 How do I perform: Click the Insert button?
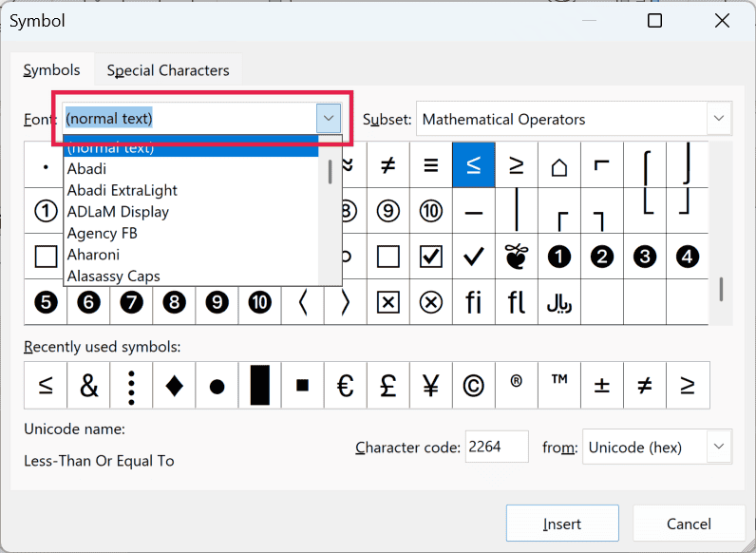tap(562, 524)
